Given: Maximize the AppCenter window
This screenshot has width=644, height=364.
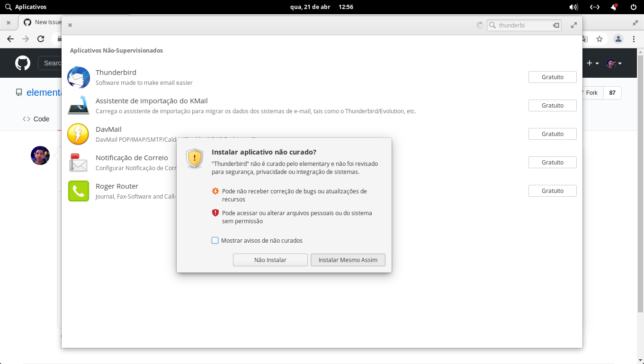Looking at the screenshot, I should pos(574,25).
